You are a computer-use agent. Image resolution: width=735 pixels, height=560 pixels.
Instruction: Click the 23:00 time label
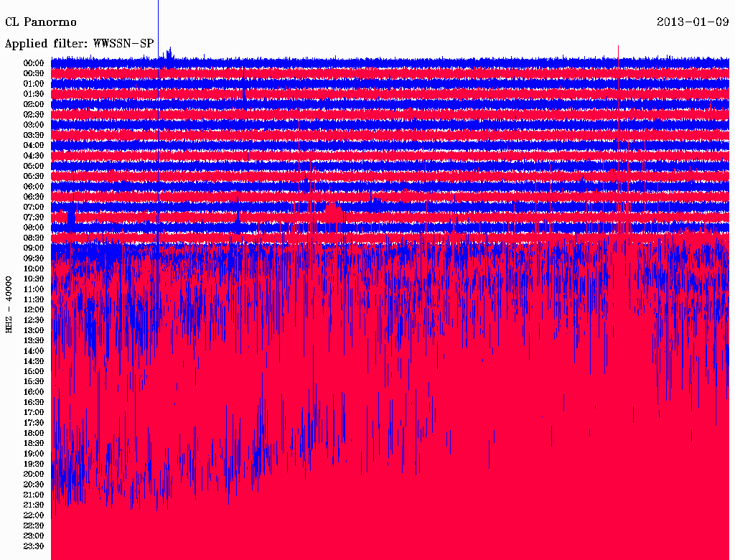(x=34, y=536)
